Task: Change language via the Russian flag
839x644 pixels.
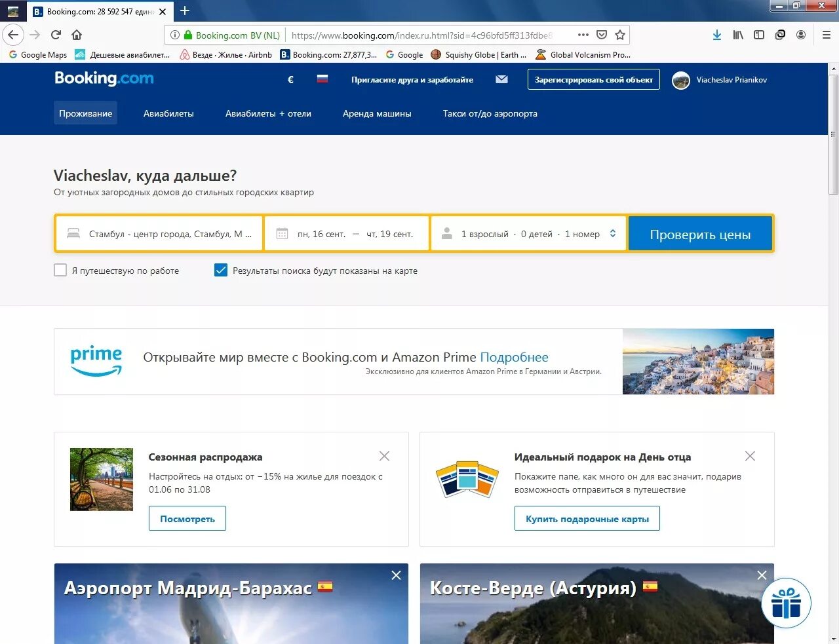Action: coord(322,79)
